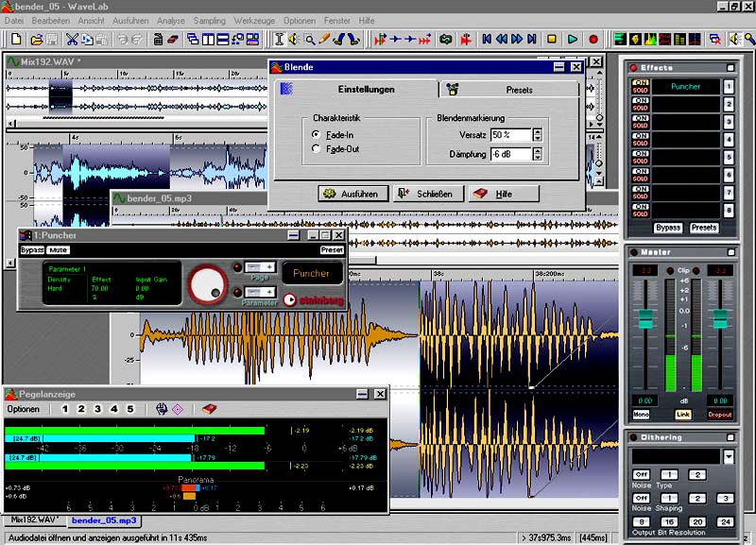This screenshot has height=545, width=756.
Task: Select the Fade-In radio button
Action: [316, 134]
